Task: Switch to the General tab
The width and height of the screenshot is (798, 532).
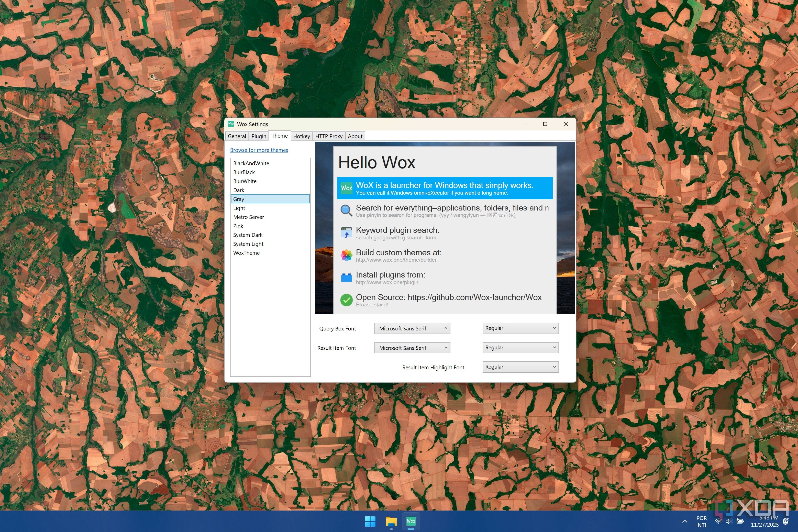Action: coord(237,136)
